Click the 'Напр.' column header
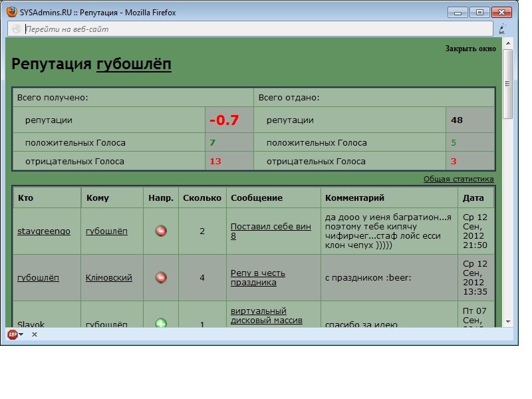Viewport: 532px width, 399px height. click(161, 198)
